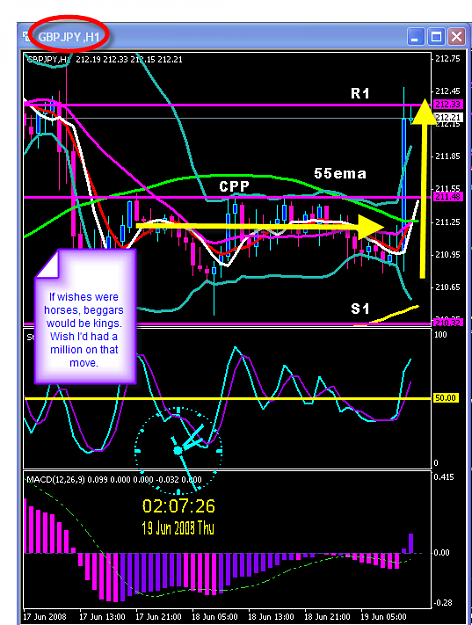Screen dimensions: 472x625
Task: Click the chart window icon beside GBPJPY,H1 title
Action: (27, 37)
